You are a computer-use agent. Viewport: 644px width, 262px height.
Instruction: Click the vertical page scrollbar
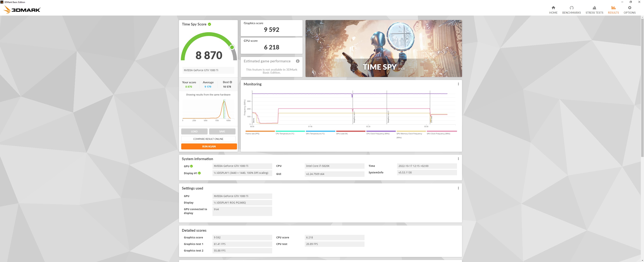tap(642, 87)
